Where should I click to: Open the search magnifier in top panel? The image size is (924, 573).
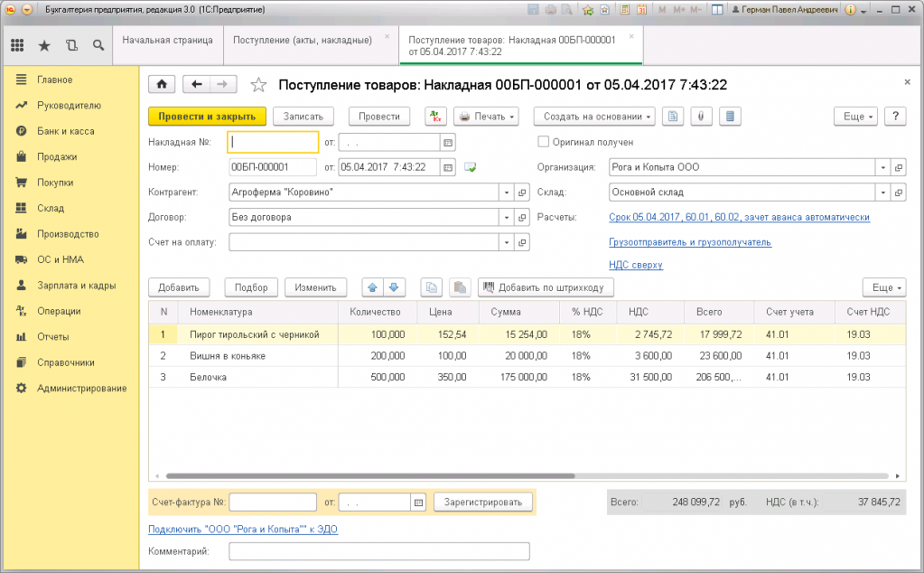click(x=98, y=45)
